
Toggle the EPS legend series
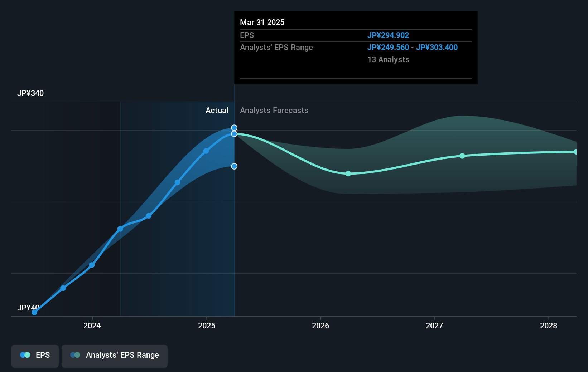[35, 356]
